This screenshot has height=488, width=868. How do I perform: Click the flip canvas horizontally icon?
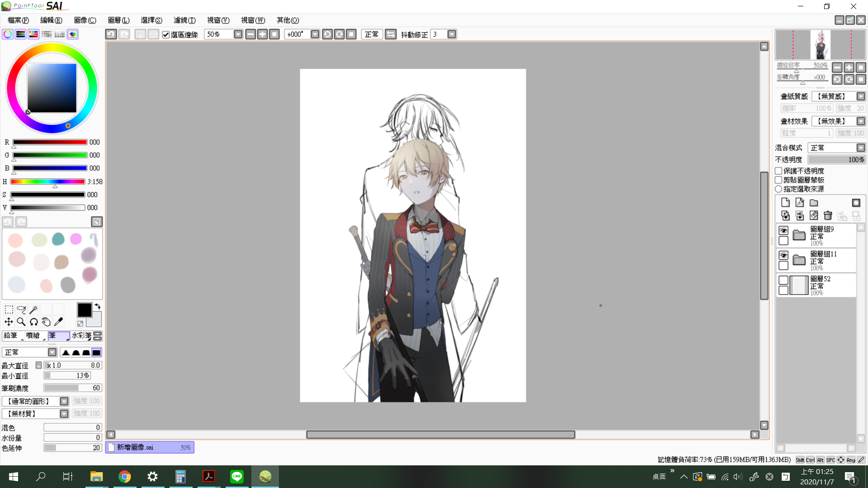click(391, 34)
